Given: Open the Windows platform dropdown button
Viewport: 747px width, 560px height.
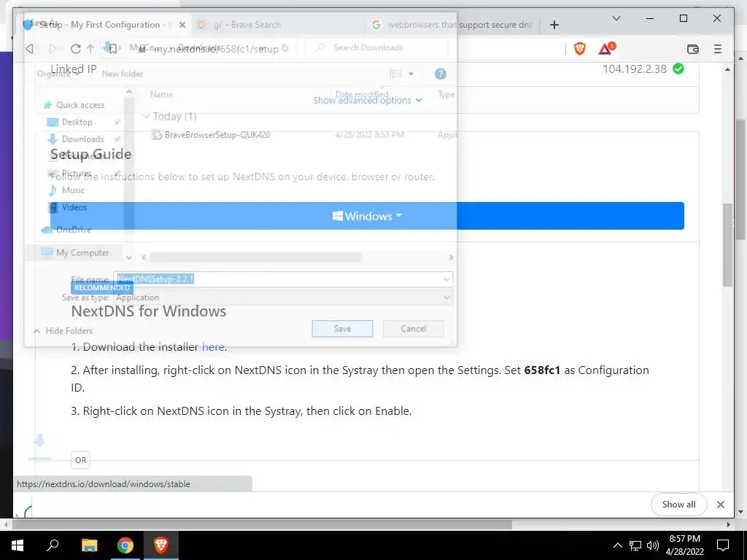Looking at the screenshot, I should [x=367, y=216].
